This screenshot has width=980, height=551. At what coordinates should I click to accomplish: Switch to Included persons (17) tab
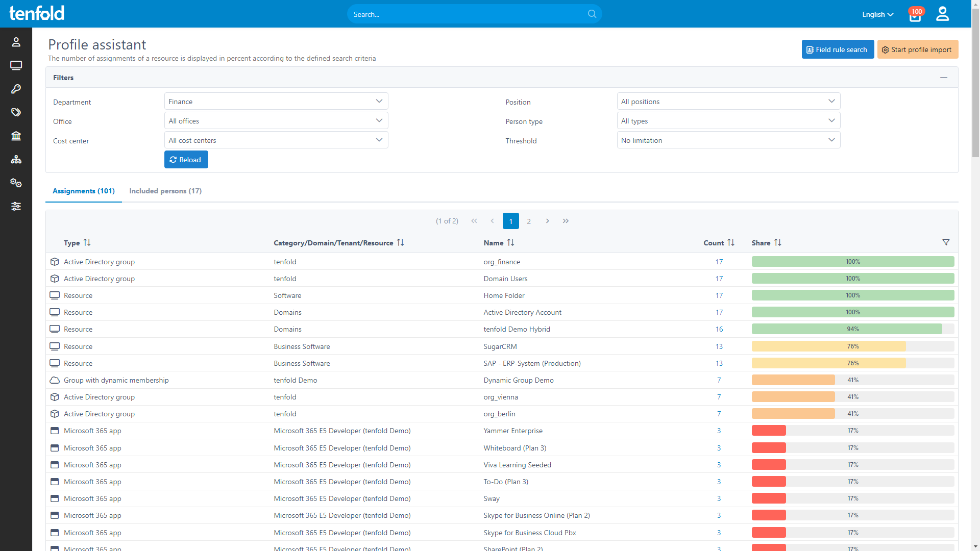click(165, 191)
